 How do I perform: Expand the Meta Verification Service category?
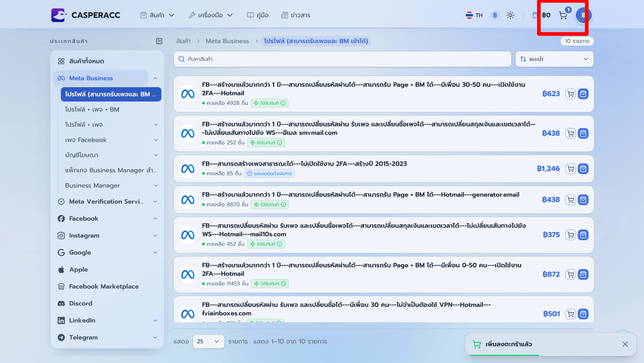155,201
